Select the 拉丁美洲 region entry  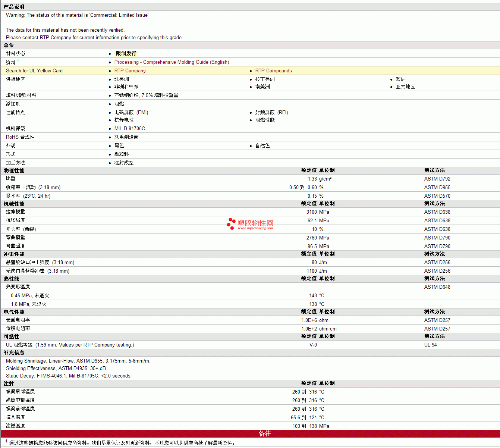point(265,79)
